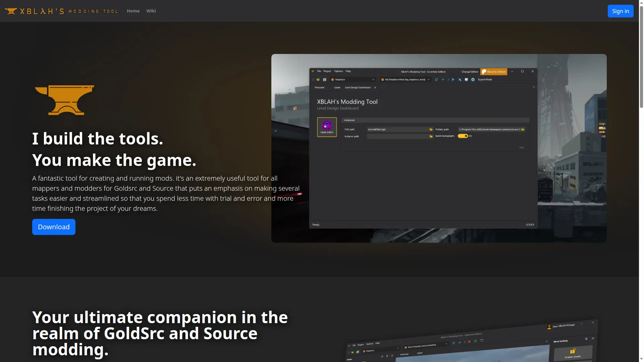
Task: Click the windowed mode icon in hero screenshot toolbar
Action: (x=466, y=79)
